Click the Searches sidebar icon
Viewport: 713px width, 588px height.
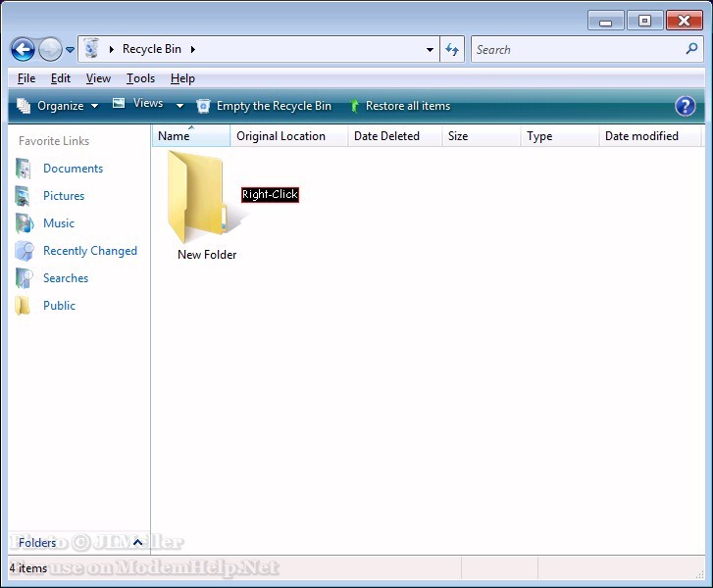[x=25, y=278]
